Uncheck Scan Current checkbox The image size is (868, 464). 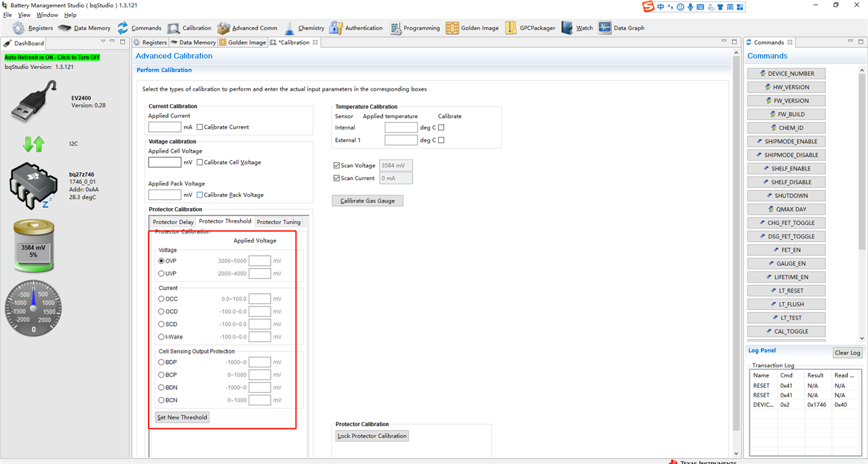pos(337,178)
